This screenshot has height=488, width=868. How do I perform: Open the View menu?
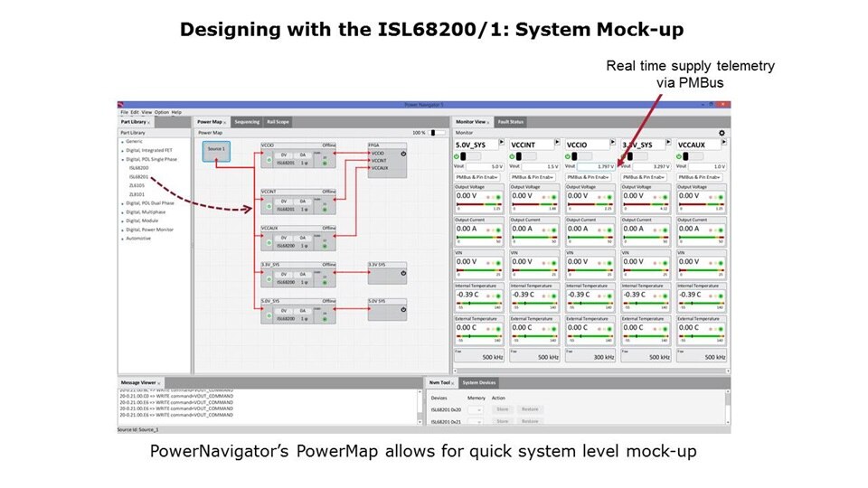pyautogui.click(x=146, y=112)
